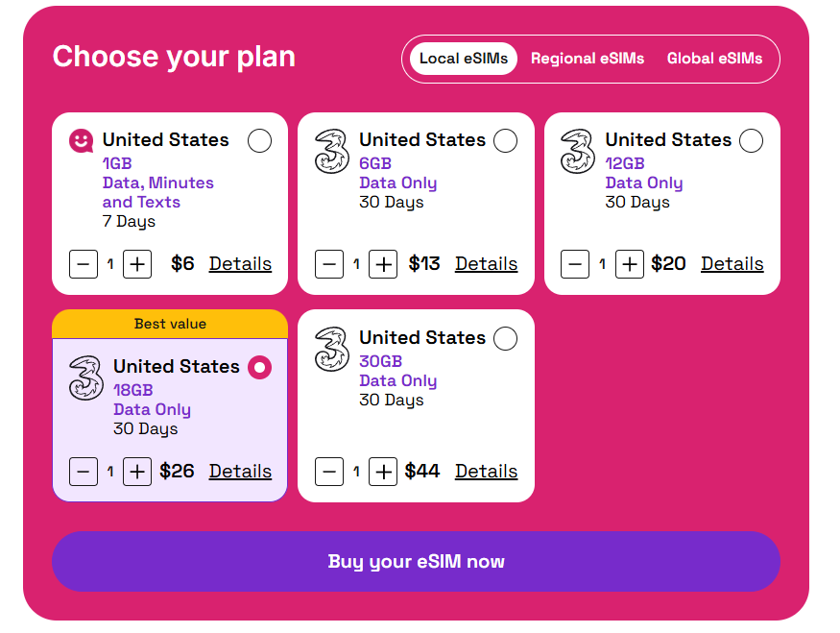Decrease quantity on the $6 1GB plan

coord(84,264)
